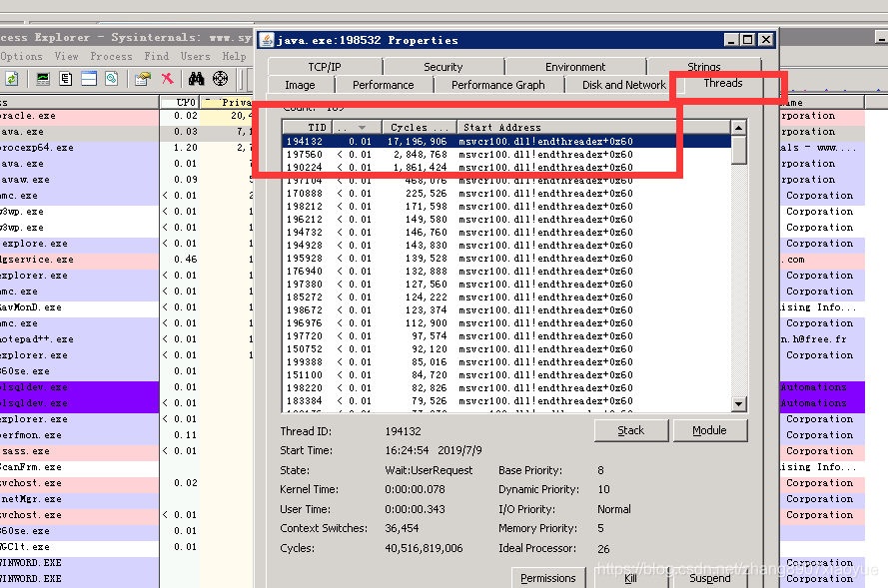The image size is (888, 588).
Task: Select the Threads tab
Action: pos(723,83)
